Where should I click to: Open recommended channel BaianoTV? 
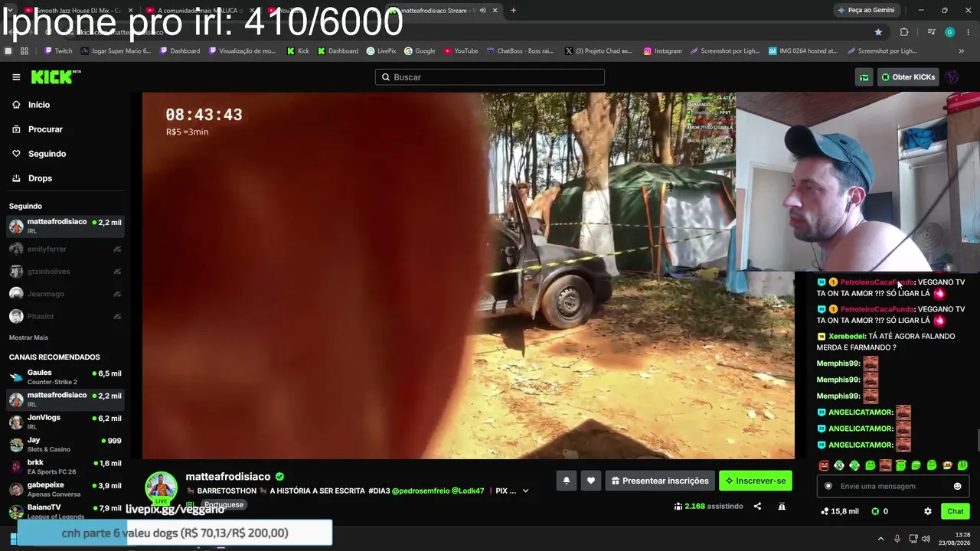pos(65,511)
